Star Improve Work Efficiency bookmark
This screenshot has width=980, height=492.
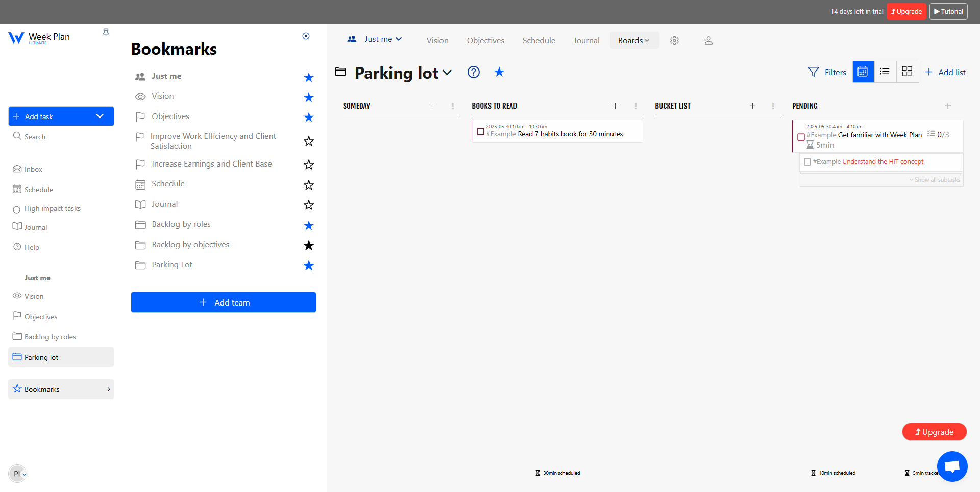click(x=309, y=141)
